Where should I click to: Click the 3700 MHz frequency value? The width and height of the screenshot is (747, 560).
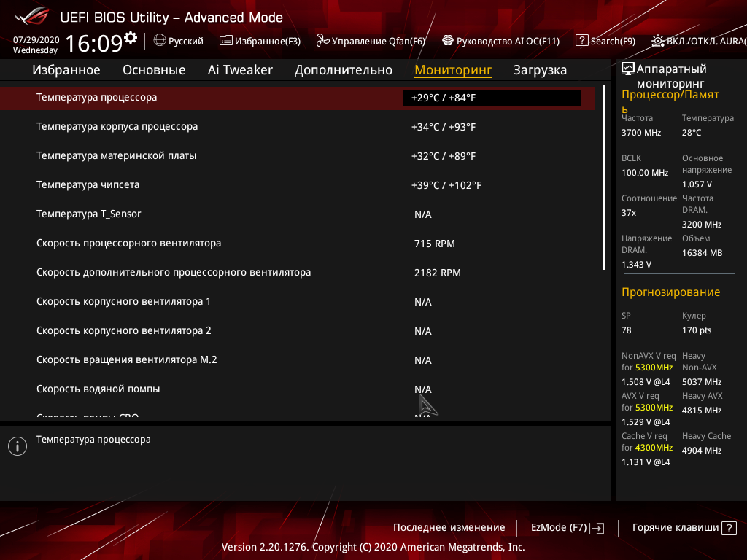click(641, 133)
